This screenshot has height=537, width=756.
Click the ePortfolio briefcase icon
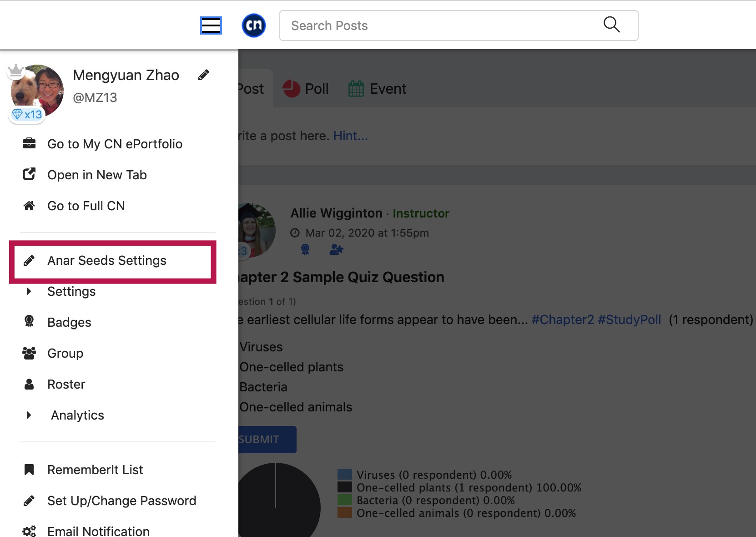coord(29,143)
